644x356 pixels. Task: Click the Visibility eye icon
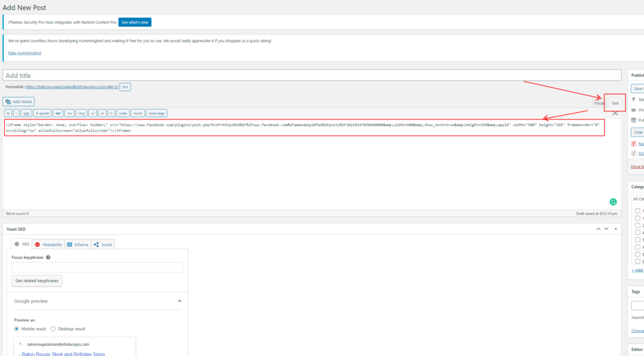coord(633,110)
